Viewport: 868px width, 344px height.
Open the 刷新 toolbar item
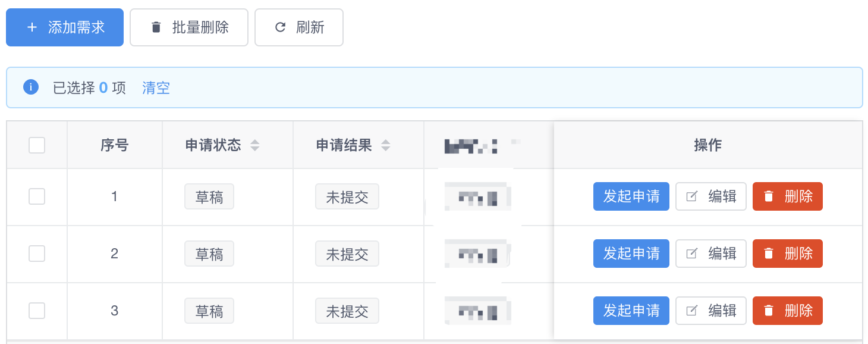(298, 27)
